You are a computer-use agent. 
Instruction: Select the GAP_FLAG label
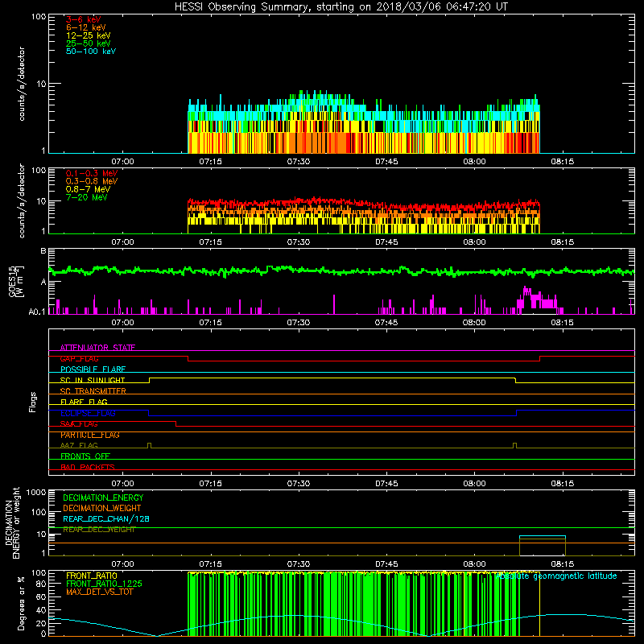[x=79, y=358]
